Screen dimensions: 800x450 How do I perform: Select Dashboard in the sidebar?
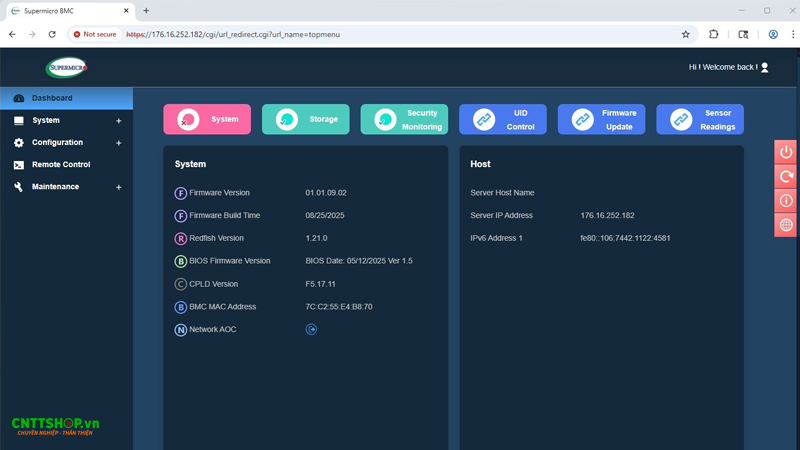pos(52,98)
